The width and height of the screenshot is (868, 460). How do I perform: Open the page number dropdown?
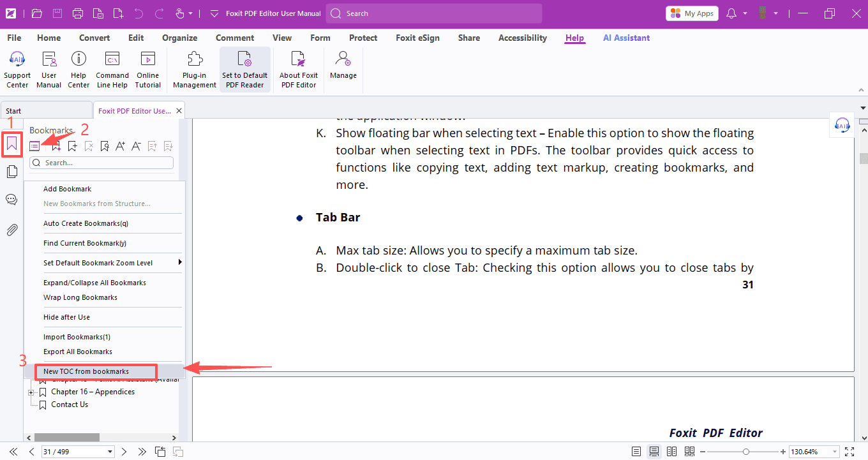click(110, 452)
